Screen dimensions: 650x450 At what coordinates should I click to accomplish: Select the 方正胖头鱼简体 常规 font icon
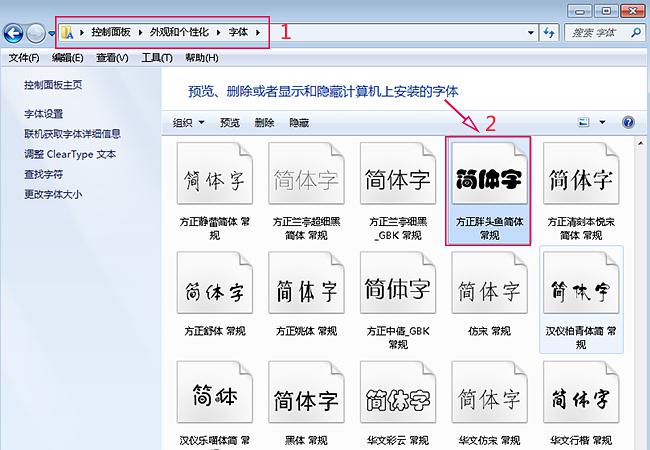[x=490, y=173]
